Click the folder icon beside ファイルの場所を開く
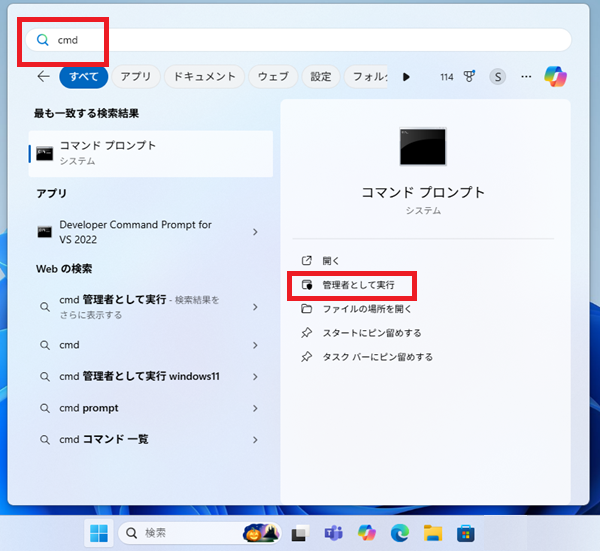 [x=307, y=308]
